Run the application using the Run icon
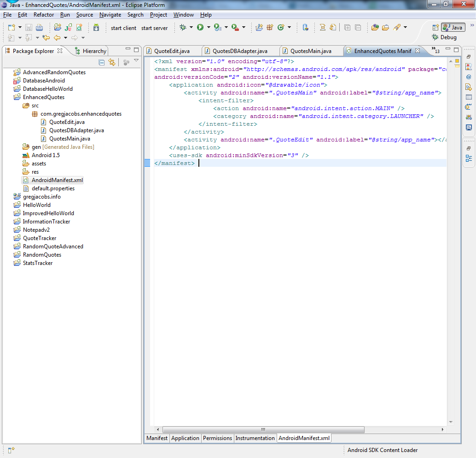 pyautogui.click(x=200, y=27)
